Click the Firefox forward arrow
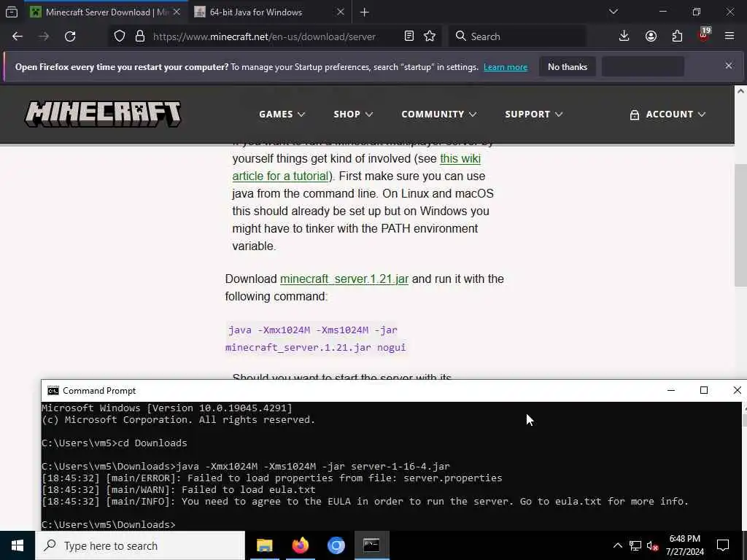 click(44, 36)
